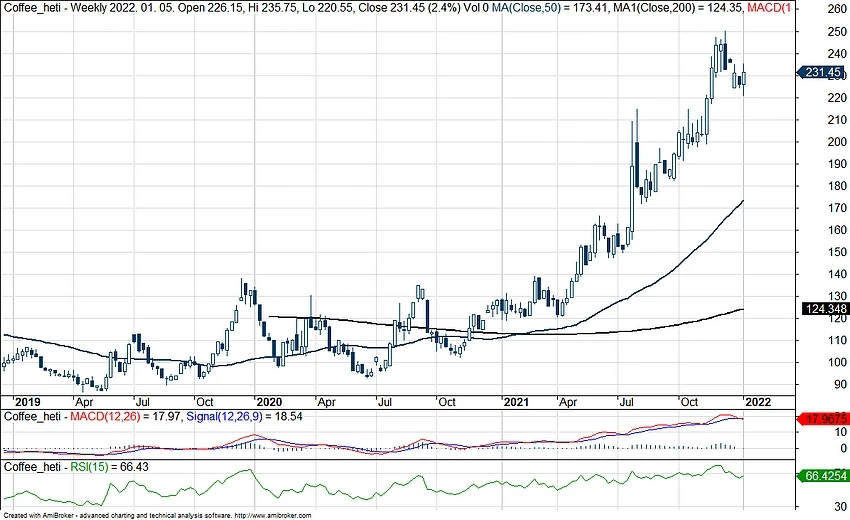
Task: Click the 2020 year label on time axis
Action: (x=270, y=400)
